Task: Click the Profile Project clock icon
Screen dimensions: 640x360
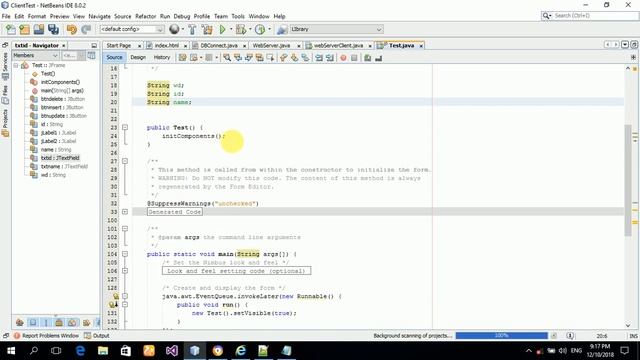Action: [260, 29]
